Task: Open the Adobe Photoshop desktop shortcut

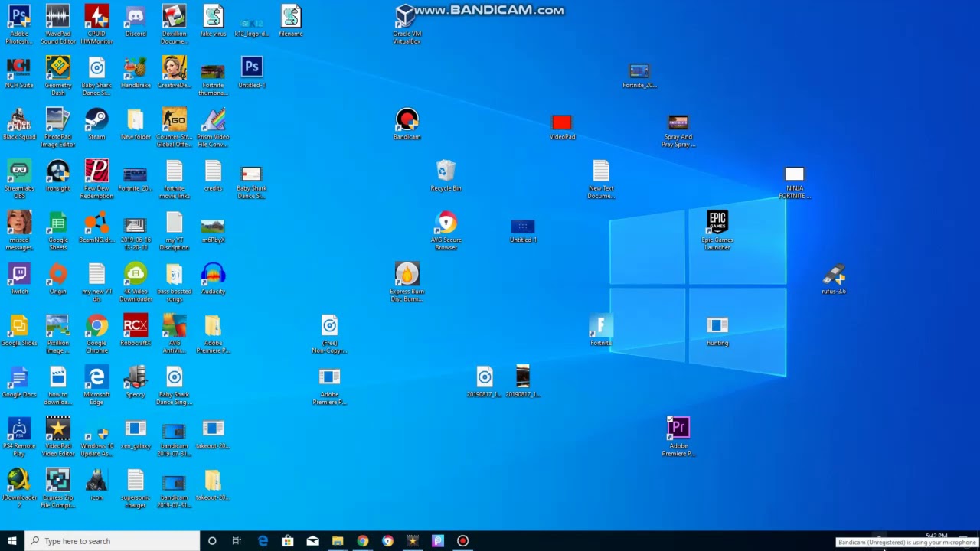Action: (x=19, y=24)
